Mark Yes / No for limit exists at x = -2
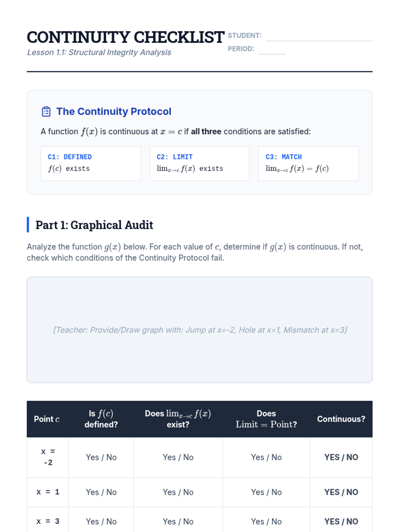 [x=178, y=457]
